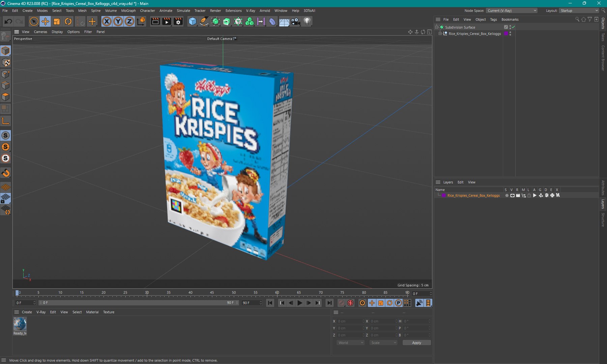Click the X position input field
The image size is (607, 364).
click(x=351, y=321)
